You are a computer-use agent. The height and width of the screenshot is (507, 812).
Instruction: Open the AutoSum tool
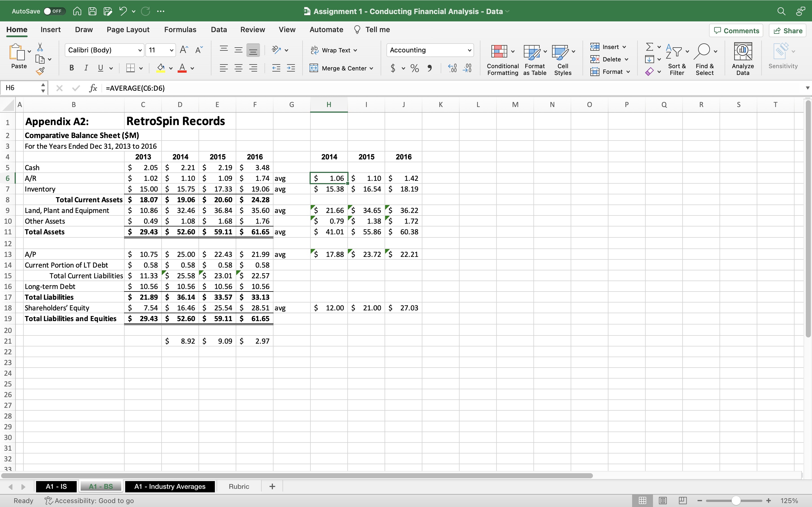pos(650,46)
